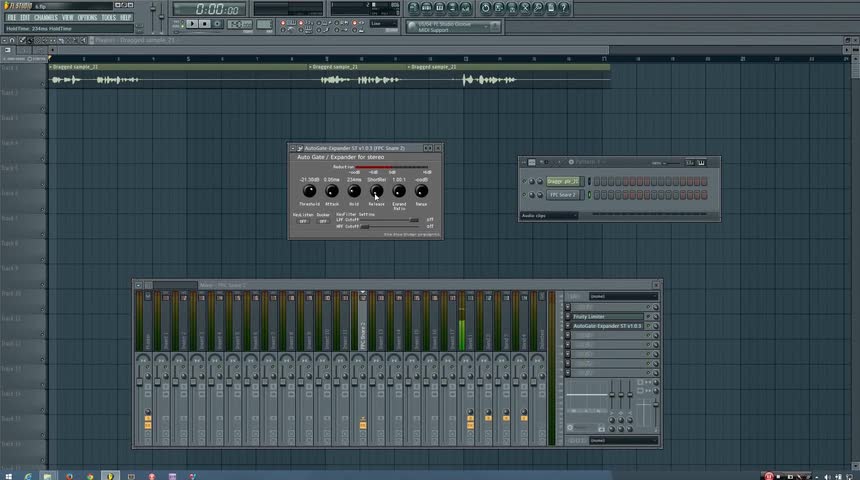860x480 pixels.
Task: Click the save project toolbar icon
Action: [499, 8]
